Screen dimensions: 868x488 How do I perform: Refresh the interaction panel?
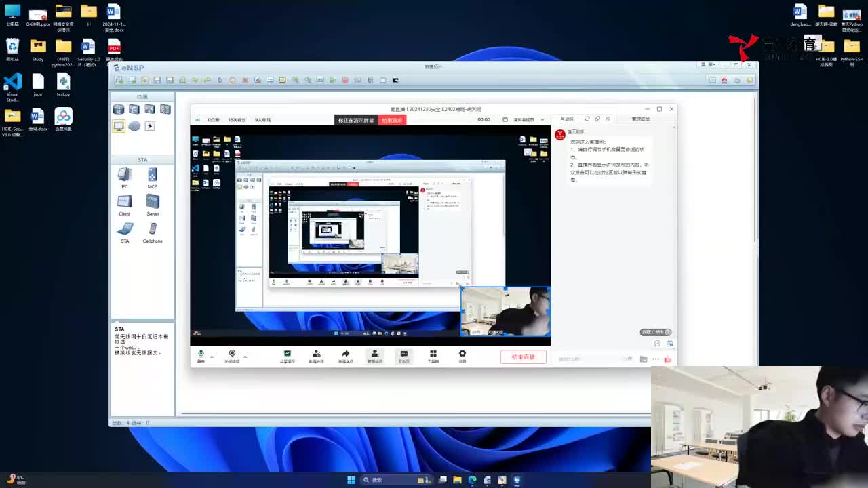(x=587, y=119)
